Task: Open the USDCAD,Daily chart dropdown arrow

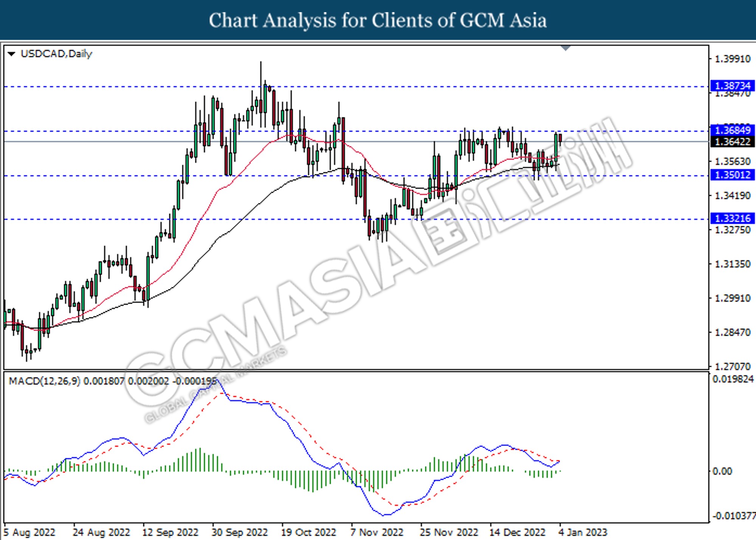Action: pyautogui.click(x=11, y=54)
